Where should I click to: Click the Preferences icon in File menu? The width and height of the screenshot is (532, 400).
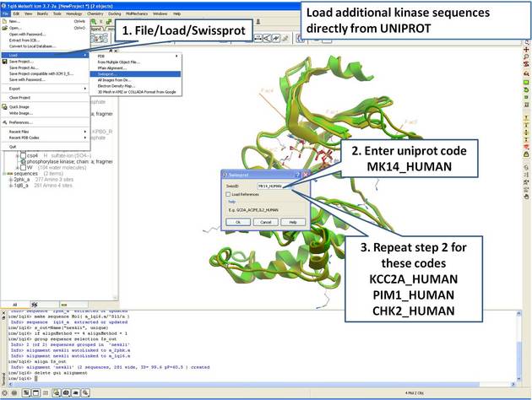click(5, 122)
